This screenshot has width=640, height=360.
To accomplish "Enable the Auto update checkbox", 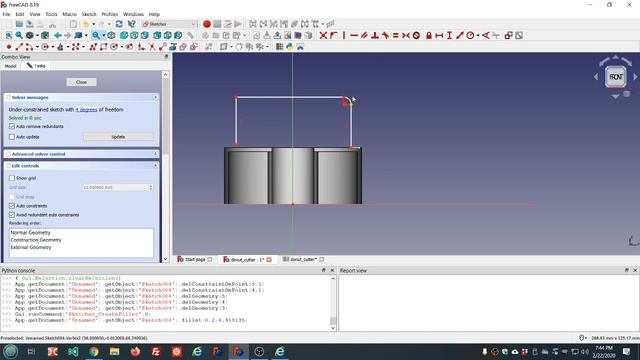I will 12,137.
